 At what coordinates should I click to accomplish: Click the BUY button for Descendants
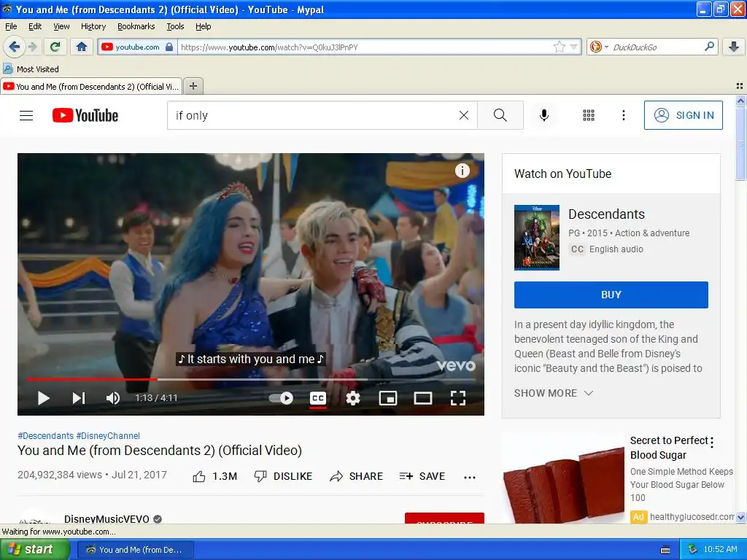611,295
